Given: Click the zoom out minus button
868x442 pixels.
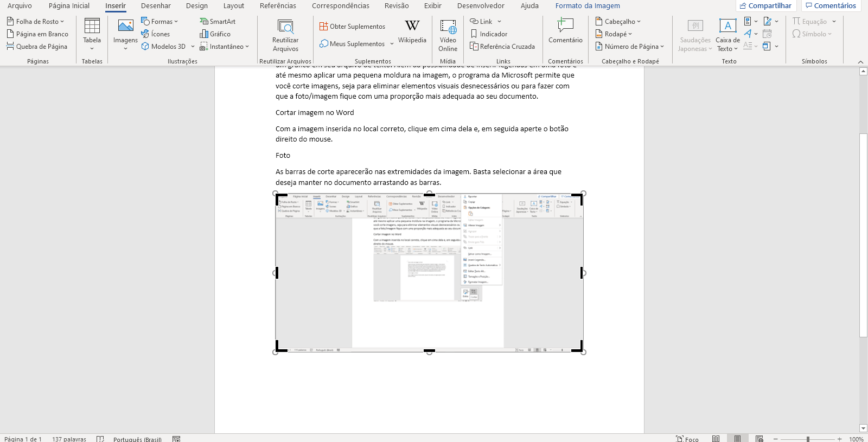Looking at the screenshot, I should [x=775, y=439].
